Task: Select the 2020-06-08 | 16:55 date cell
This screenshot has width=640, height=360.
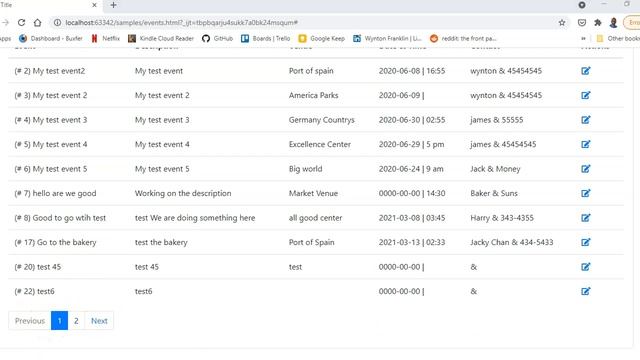Action: pos(412,71)
